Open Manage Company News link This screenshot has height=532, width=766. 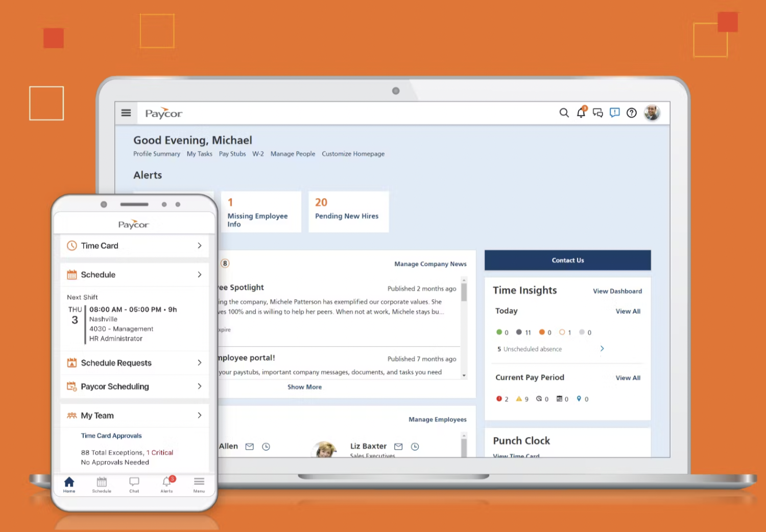click(x=430, y=264)
